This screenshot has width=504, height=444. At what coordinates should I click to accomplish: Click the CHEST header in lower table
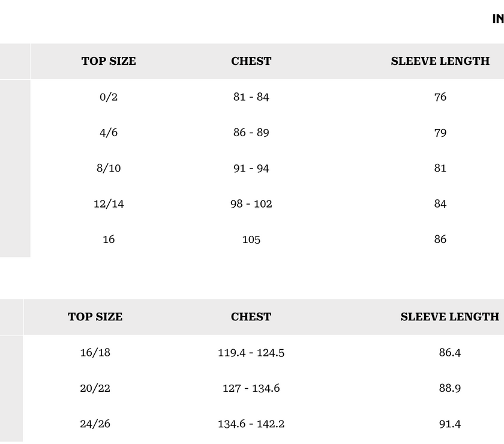pyautogui.click(x=251, y=317)
